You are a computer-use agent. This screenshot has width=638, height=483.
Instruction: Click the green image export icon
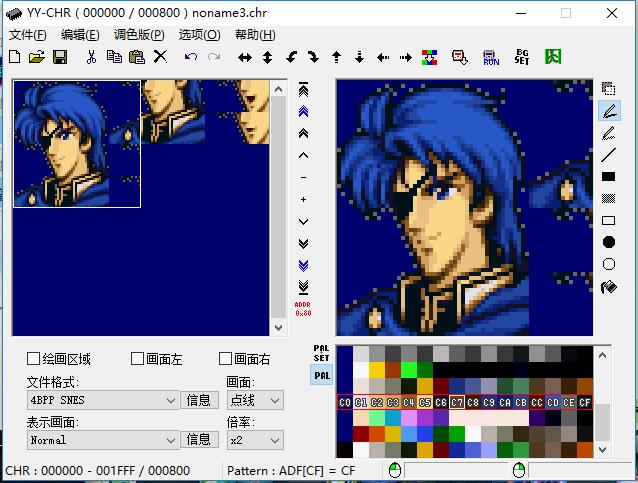coord(553,57)
